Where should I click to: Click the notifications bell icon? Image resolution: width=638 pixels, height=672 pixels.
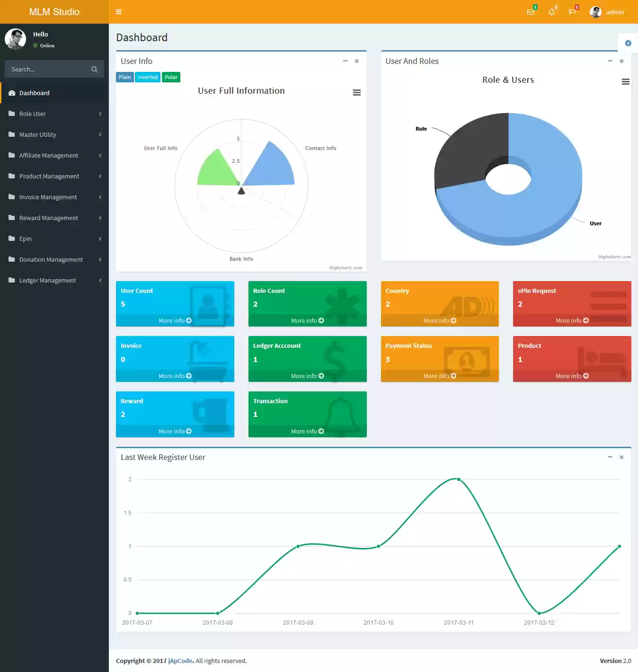click(551, 12)
